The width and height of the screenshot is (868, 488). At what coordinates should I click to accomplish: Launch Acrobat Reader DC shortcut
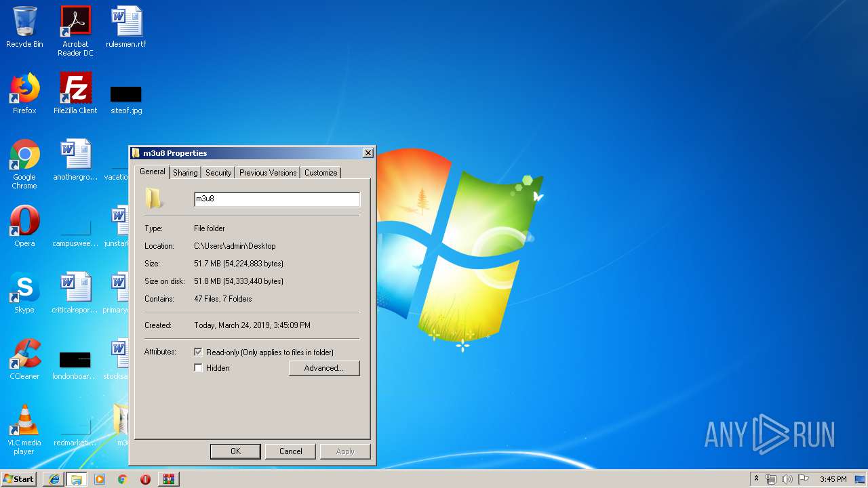[75, 30]
